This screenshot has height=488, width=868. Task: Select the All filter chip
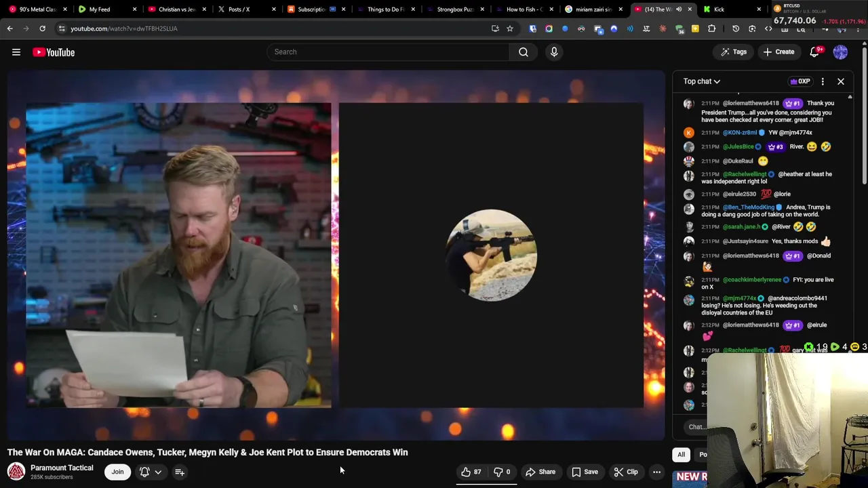pos(681,455)
